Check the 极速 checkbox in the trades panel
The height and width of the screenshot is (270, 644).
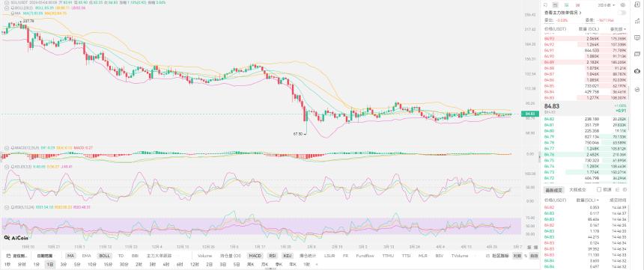pyautogui.click(x=599, y=189)
